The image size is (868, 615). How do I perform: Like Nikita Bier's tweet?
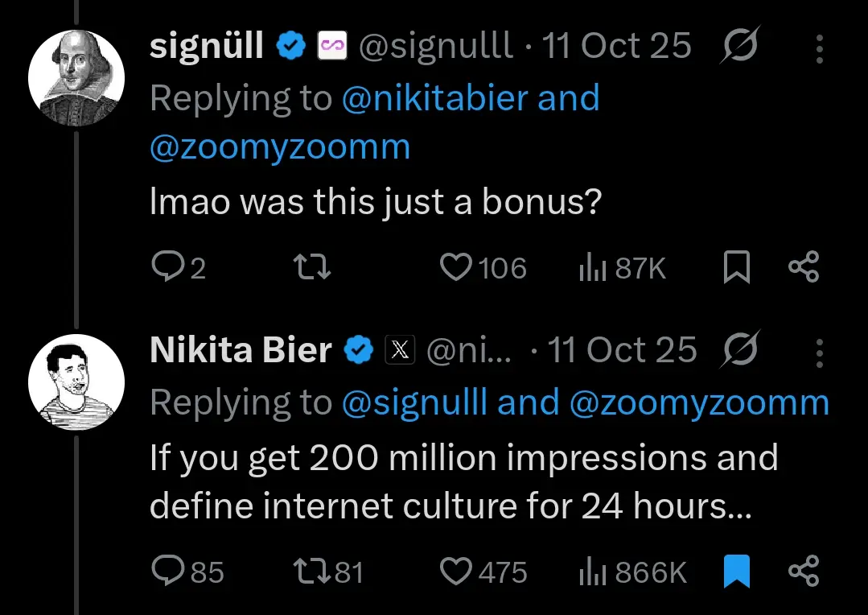(x=456, y=572)
